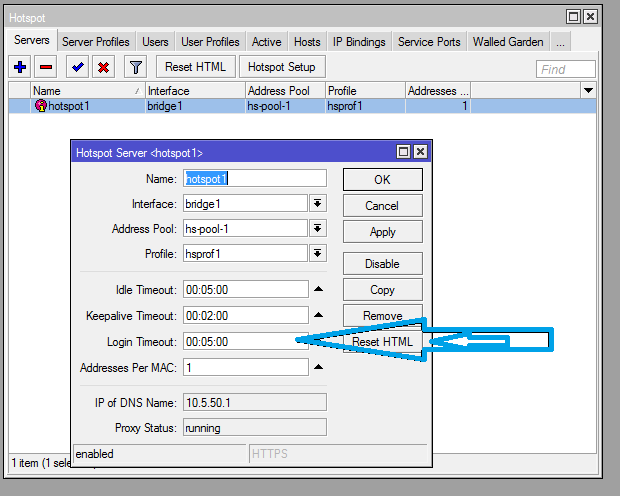This screenshot has width=620, height=496.
Task: Launch Hotspot Setup wizard
Action: click(282, 67)
